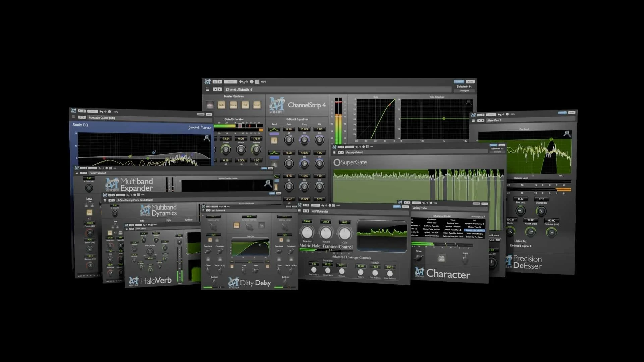
Task: Toggle the EQ master enable in ChannelStrip 4
Action: coord(245,105)
